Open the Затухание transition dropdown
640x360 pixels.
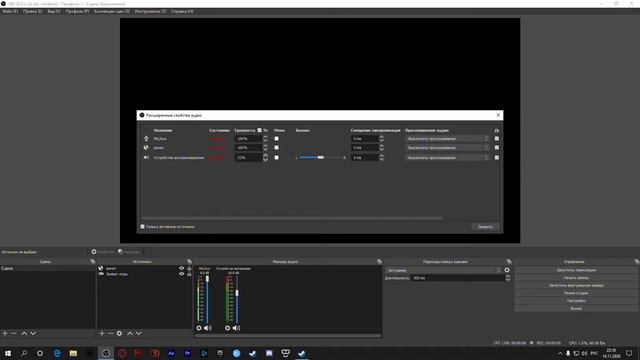pyautogui.click(x=443, y=270)
